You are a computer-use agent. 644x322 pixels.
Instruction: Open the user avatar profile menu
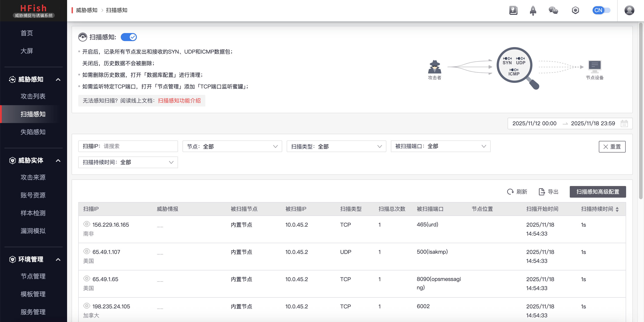[x=629, y=10]
